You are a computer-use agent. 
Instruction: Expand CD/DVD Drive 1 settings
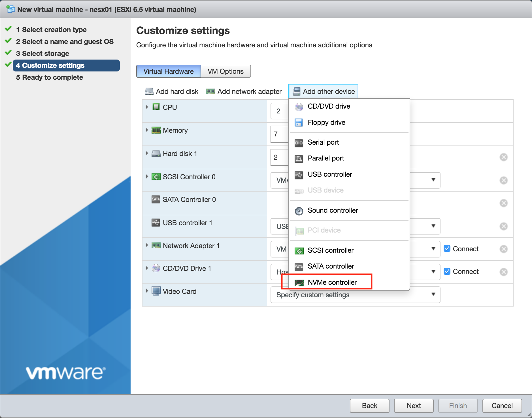tap(147, 268)
